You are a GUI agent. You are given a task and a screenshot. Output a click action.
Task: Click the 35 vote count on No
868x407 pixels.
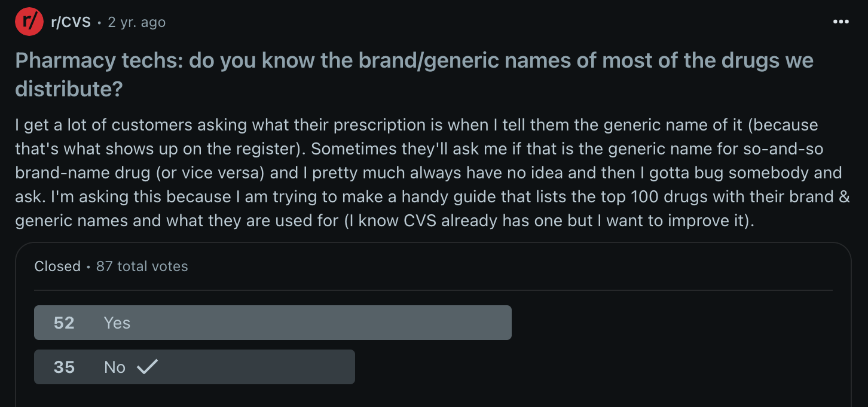tap(64, 367)
